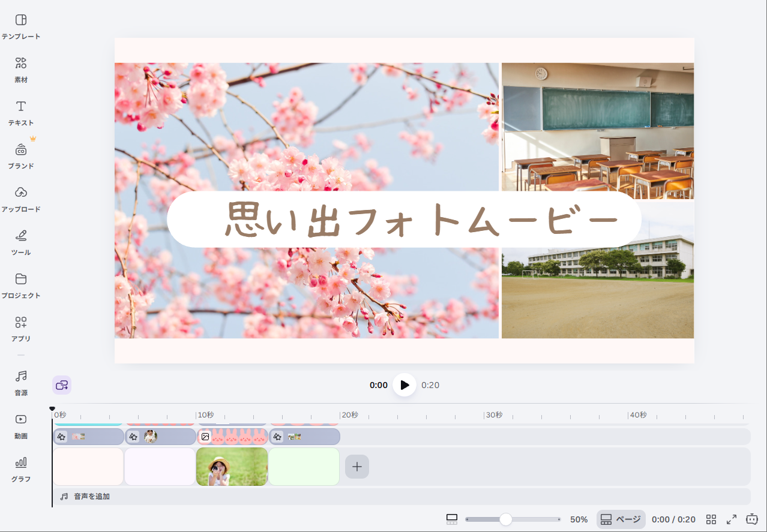Open the assistant robot icon
This screenshot has width=767, height=532.
click(752, 519)
